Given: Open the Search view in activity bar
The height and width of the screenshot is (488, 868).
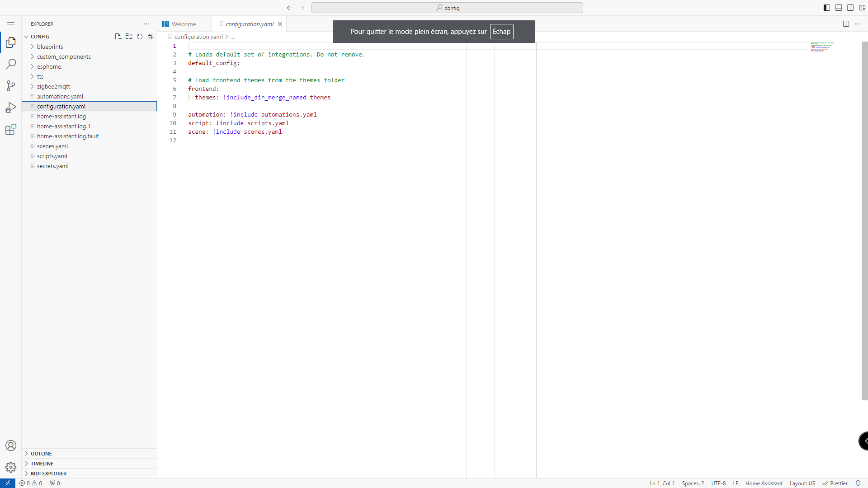Looking at the screenshot, I should pyautogui.click(x=11, y=64).
